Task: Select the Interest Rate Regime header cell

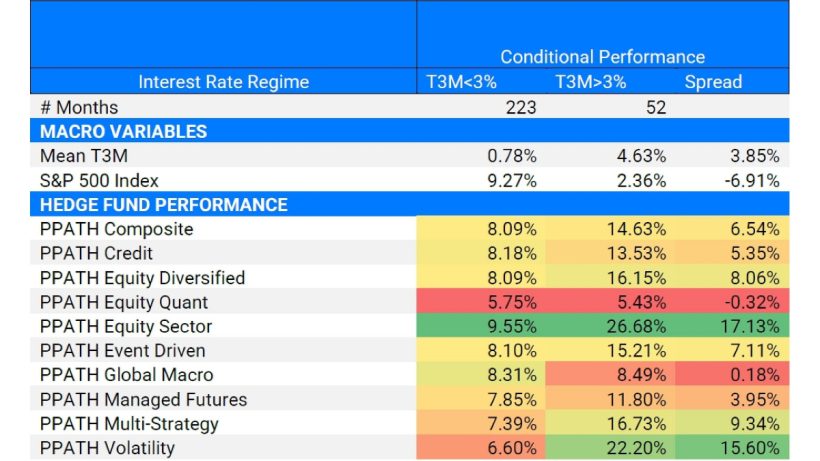Action: pos(223,82)
